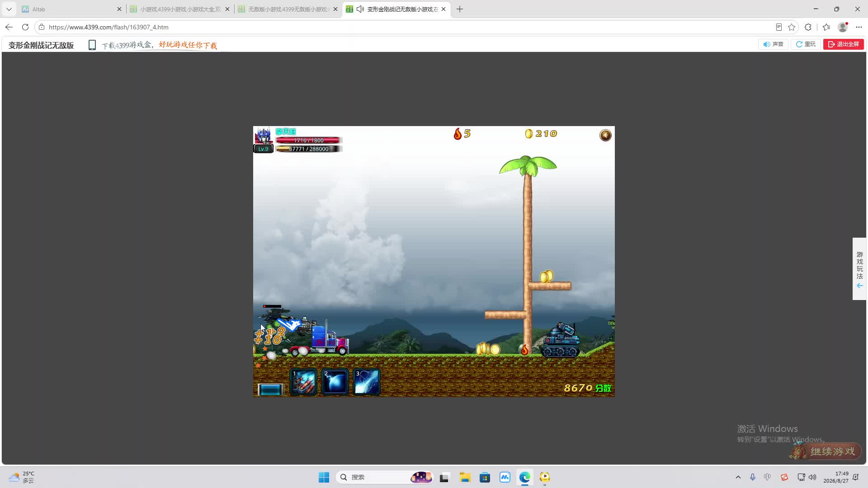Toggle the tab audio speaker icon
The height and width of the screenshot is (488, 868).
360,9
